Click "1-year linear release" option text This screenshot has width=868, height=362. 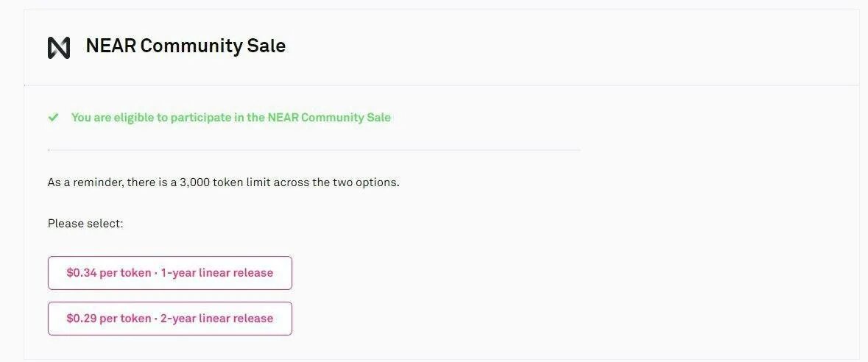tap(217, 273)
